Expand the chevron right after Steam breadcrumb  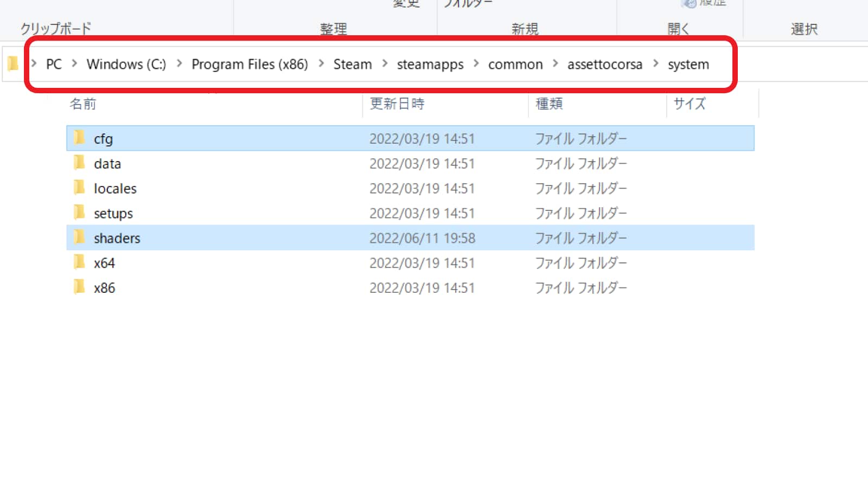(x=385, y=64)
